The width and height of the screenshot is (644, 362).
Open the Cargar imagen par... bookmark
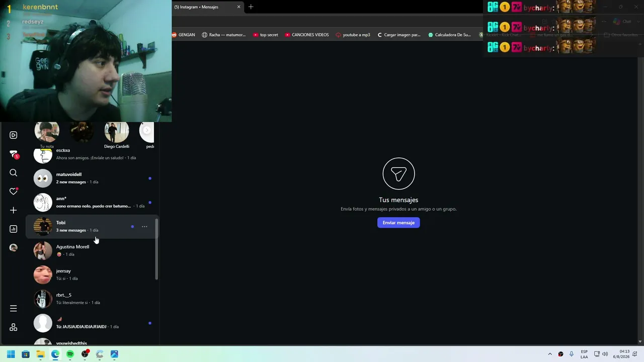(399, 35)
